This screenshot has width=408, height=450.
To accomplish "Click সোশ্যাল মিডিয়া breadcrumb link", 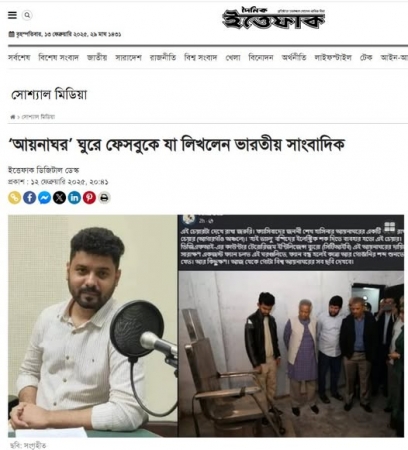I will pos(38,117).
